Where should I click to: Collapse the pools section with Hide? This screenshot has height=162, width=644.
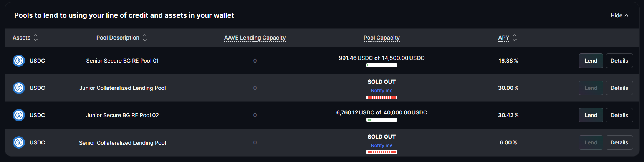tap(619, 15)
